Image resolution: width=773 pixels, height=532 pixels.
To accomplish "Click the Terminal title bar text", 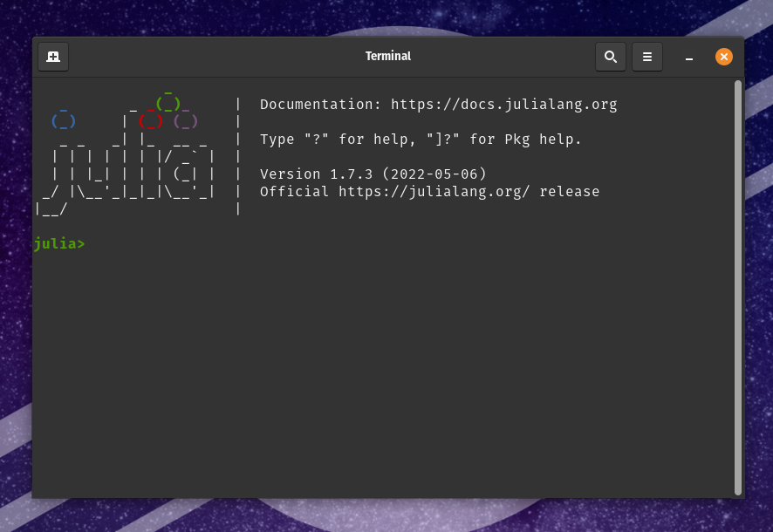I will pyautogui.click(x=388, y=56).
